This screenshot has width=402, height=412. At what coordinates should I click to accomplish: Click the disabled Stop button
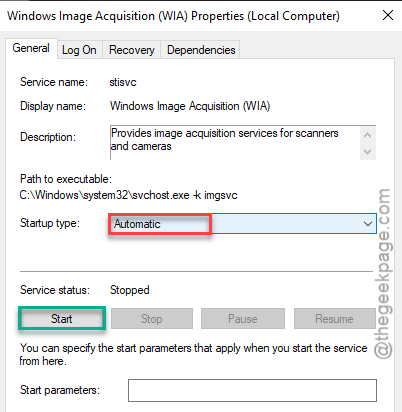[x=152, y=319]
